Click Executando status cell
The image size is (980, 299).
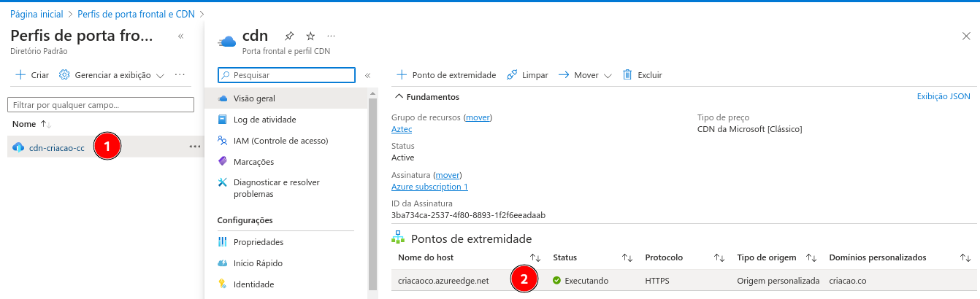tap(581, 281)
